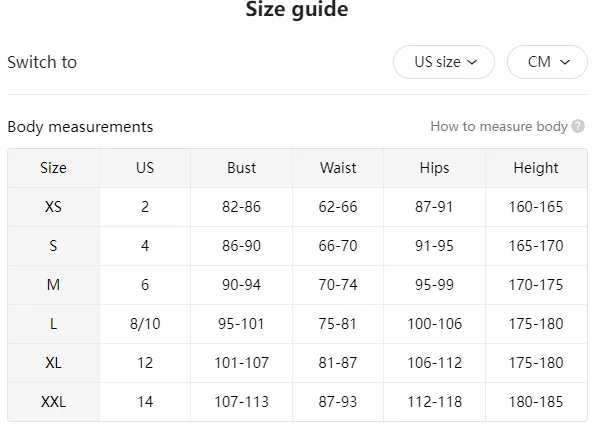Select the M size row label
Image resolution: width=595 pixels, height=426 pixels.
pos(54,285)
